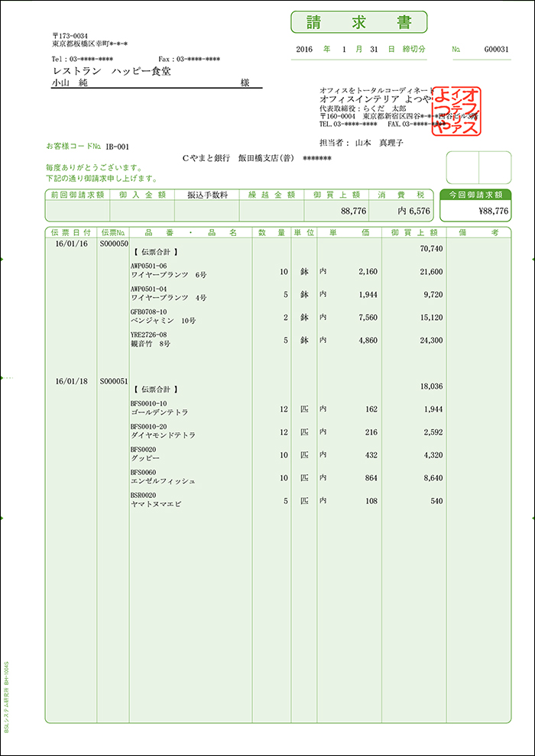Viewport: 535px width, 756px height.
Task: Click the customer name レストラン ハッピー食堂
Action: 112,71
